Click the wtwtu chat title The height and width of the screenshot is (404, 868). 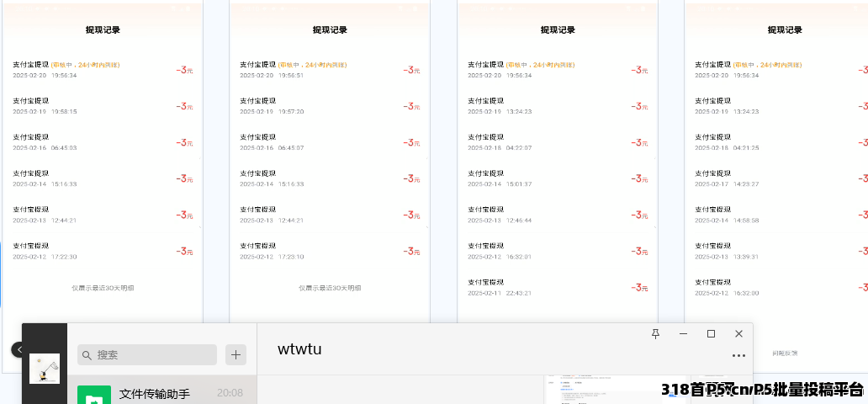pyautogui.click(x=299, y=349)
